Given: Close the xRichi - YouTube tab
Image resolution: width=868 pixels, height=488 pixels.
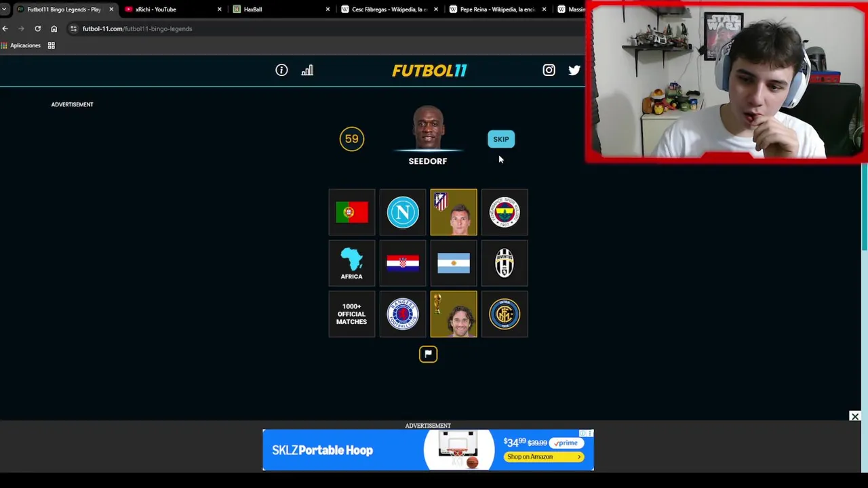Looking at the screenshot, I should (219, 9).
